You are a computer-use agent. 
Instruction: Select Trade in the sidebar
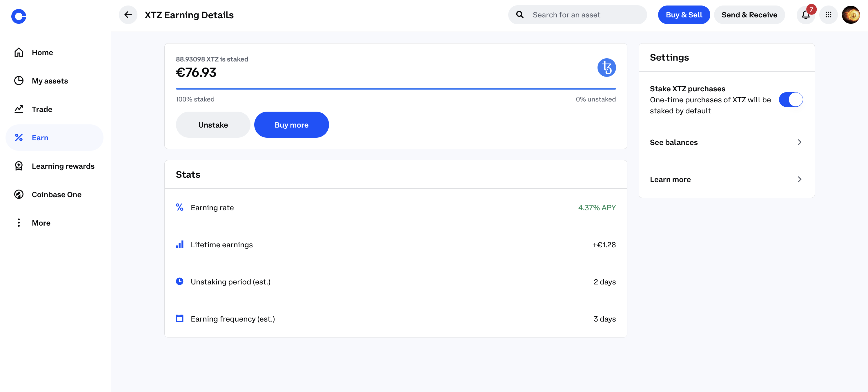point(42,109)
